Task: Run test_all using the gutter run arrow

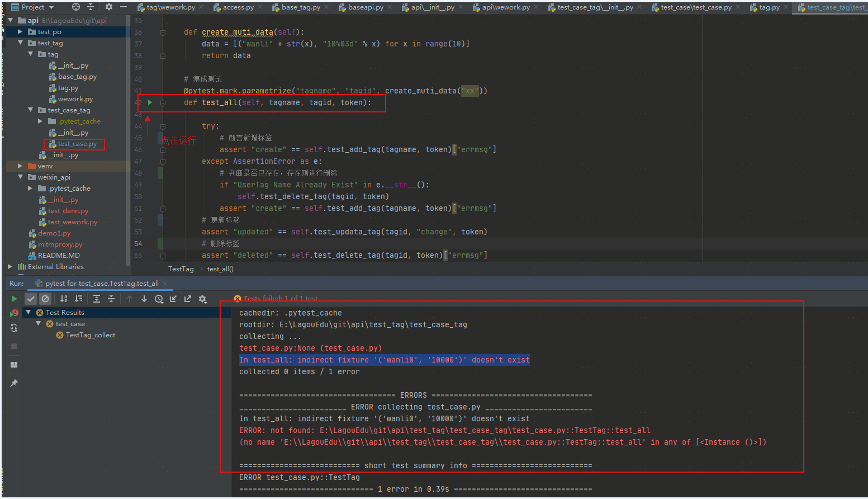Action: pyautogui.click(x=150, y=102)
